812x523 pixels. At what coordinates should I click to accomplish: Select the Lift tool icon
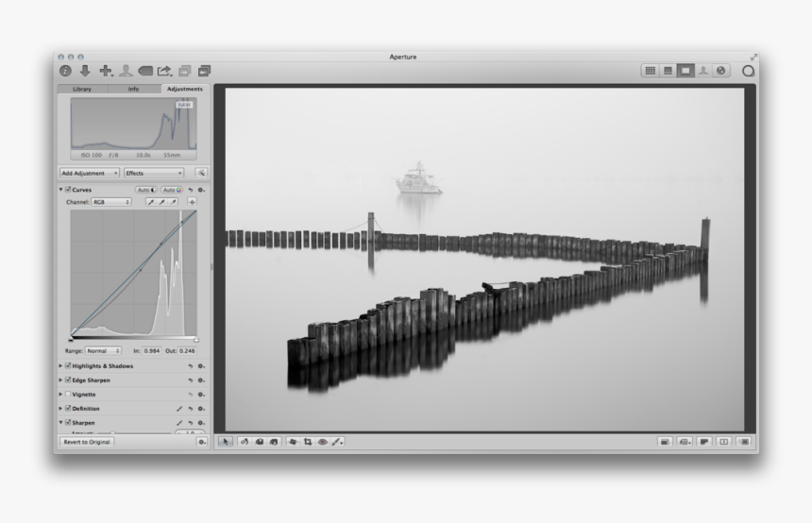tap(260, 442)
